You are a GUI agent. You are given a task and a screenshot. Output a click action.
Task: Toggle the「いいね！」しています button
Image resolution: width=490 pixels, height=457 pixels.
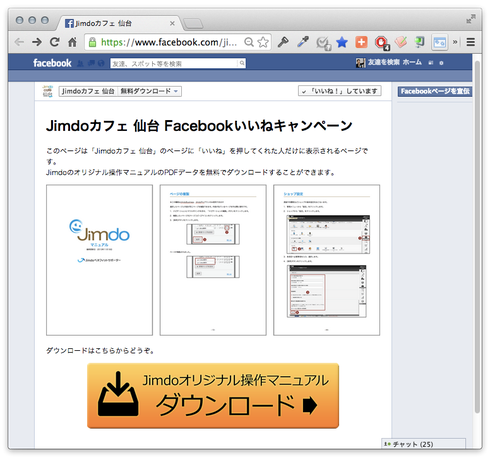(x=340, y=91)
